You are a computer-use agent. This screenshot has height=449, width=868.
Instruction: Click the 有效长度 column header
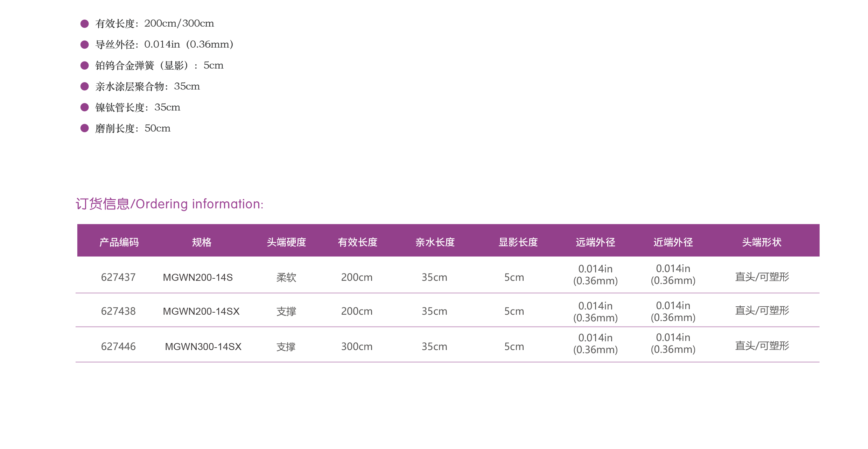(357, 242)
